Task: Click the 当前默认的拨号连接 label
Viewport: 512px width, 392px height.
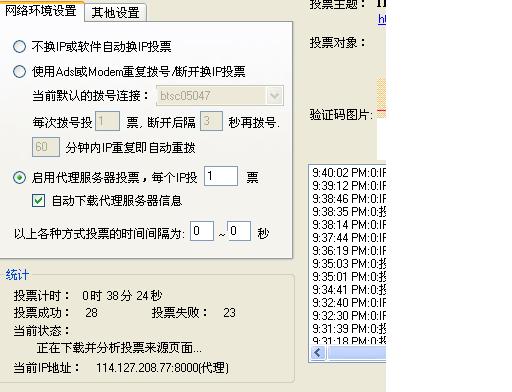Action: click(x=91, y=96)
